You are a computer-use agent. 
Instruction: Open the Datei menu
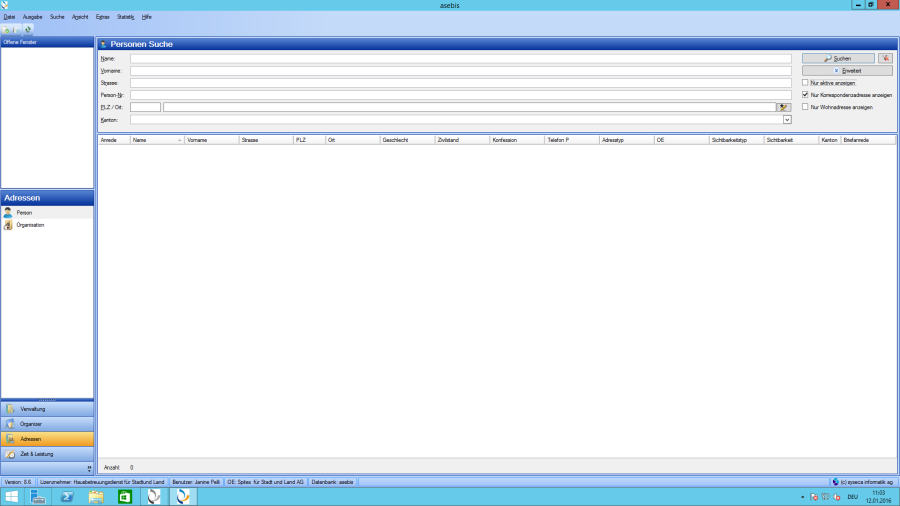pyautogui.click(x=9, y=17)
